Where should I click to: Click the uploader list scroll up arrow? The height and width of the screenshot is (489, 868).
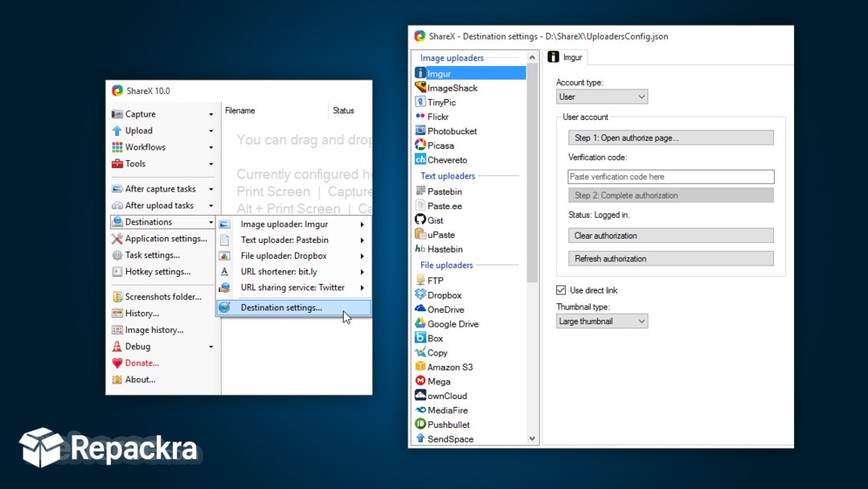[x=532, y=58]
